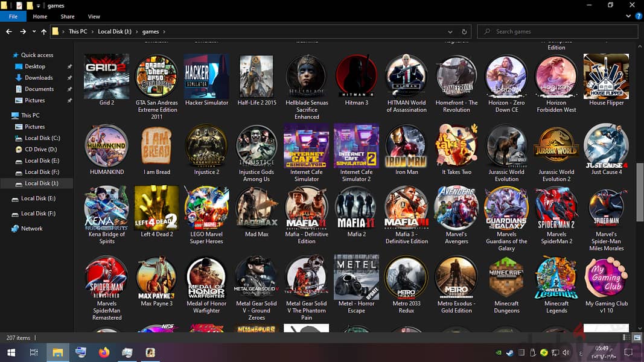Open the Just Cause 4 icon
The width and height of the screenshot is (644, 362).
[x=606, y=145]
